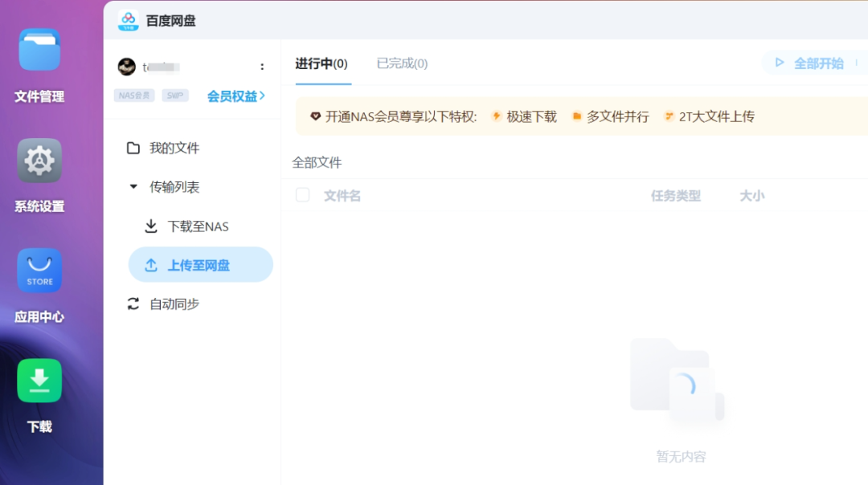Click the 极速下载 privilege text
The width and height of the screenshot is (868, 485).
[x=532, y=116]
